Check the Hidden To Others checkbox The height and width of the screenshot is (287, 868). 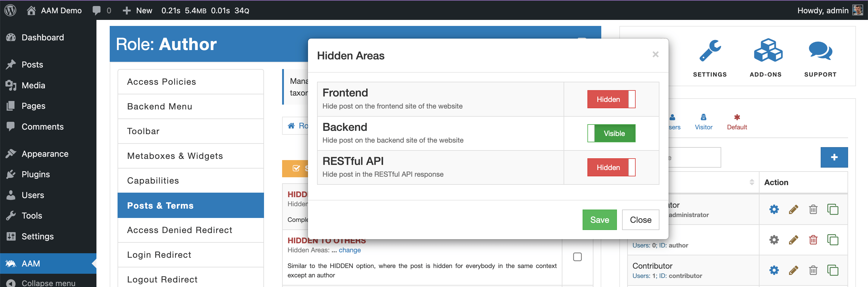577,257
